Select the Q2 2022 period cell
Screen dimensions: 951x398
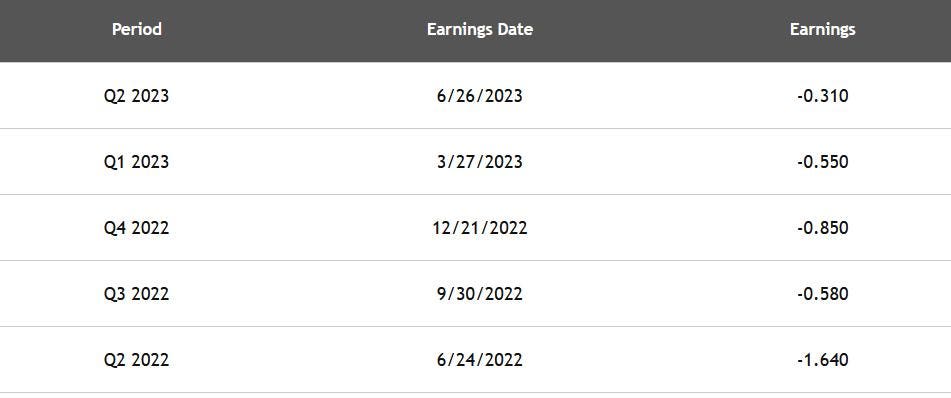(x=136, y=360)
